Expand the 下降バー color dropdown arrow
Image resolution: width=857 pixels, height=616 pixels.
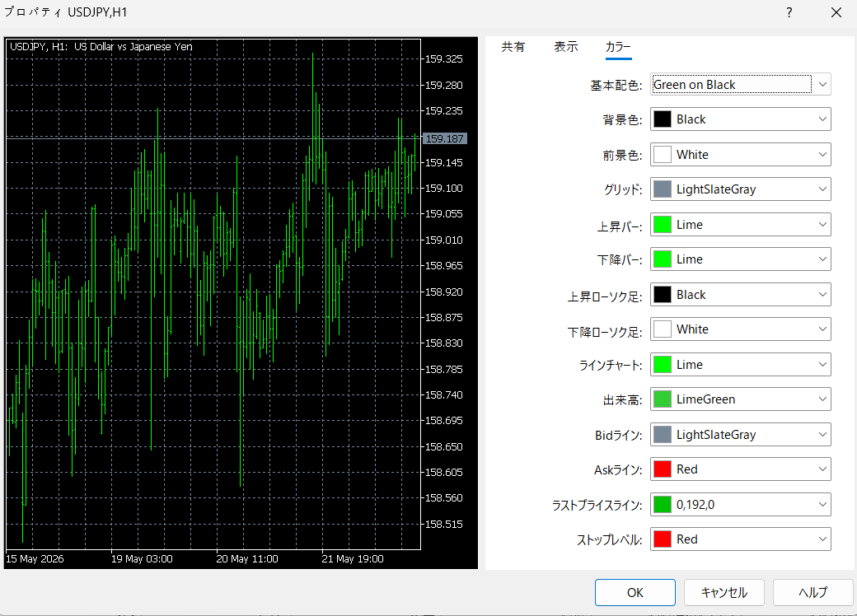tap(822, 259)
